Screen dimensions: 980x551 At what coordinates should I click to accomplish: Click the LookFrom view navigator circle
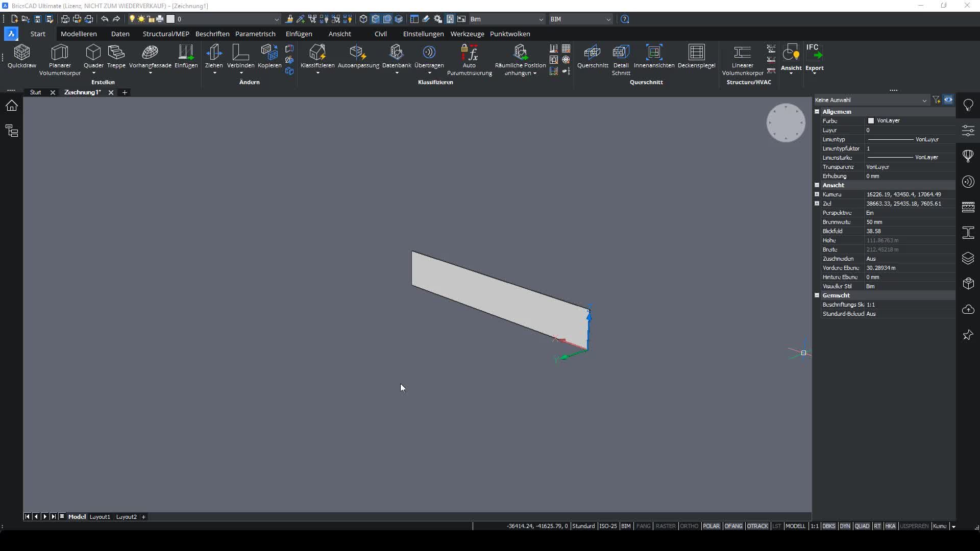(x=786, y=123)
